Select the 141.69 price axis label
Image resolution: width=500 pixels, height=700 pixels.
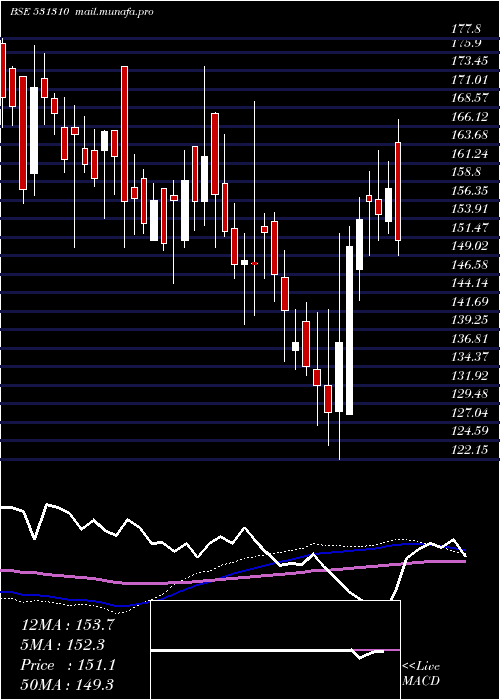[x=470, y=302]
